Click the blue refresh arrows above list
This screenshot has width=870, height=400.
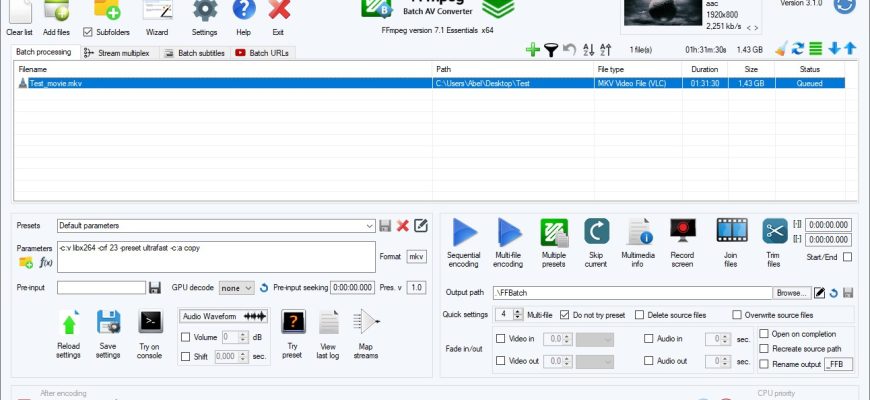click(x=798, y=49)
